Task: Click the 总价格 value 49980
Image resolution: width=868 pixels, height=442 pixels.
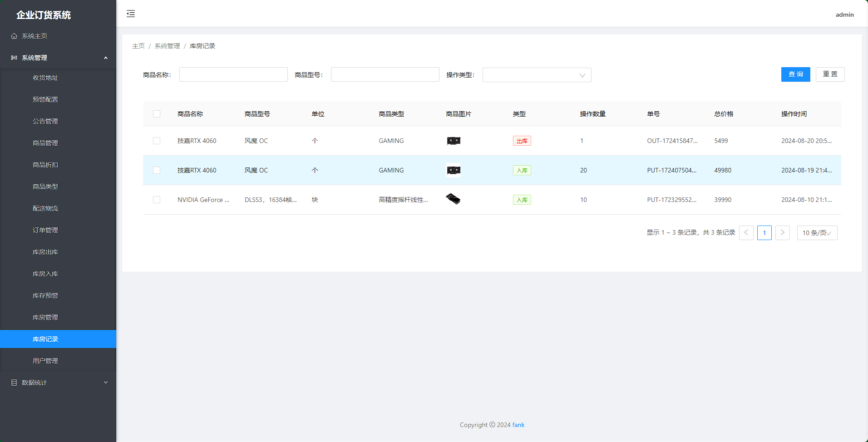Action: point(723,170)
